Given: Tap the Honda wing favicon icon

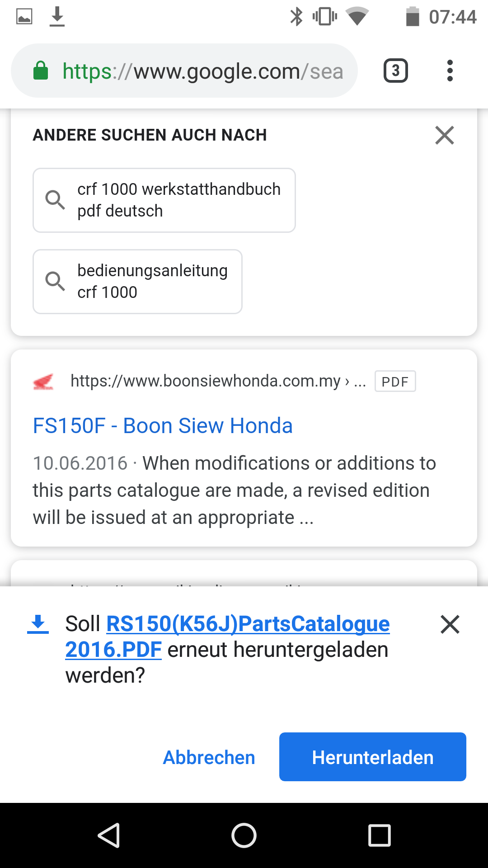Looking at the screenshot, I should tap(43, 382).
